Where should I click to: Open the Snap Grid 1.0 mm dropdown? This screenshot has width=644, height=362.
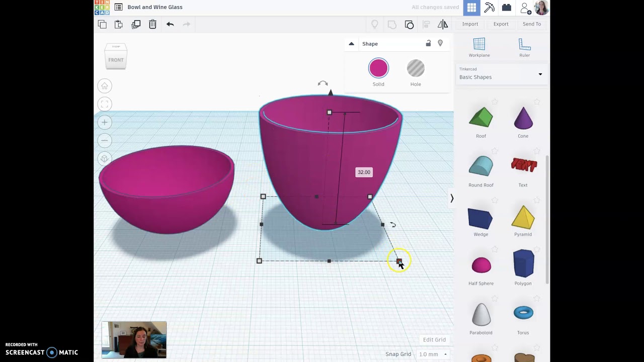point(433,354)
